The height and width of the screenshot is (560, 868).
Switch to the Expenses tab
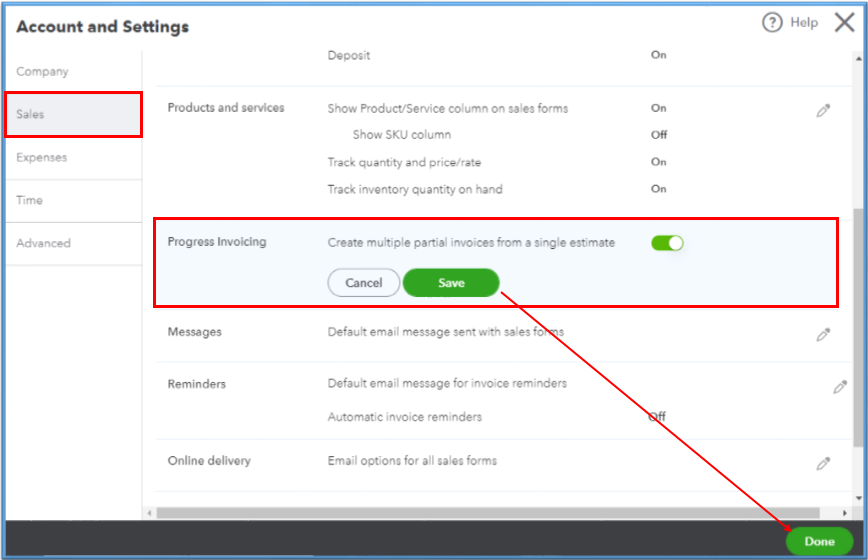pyautogui.click(x=42, y=158)
